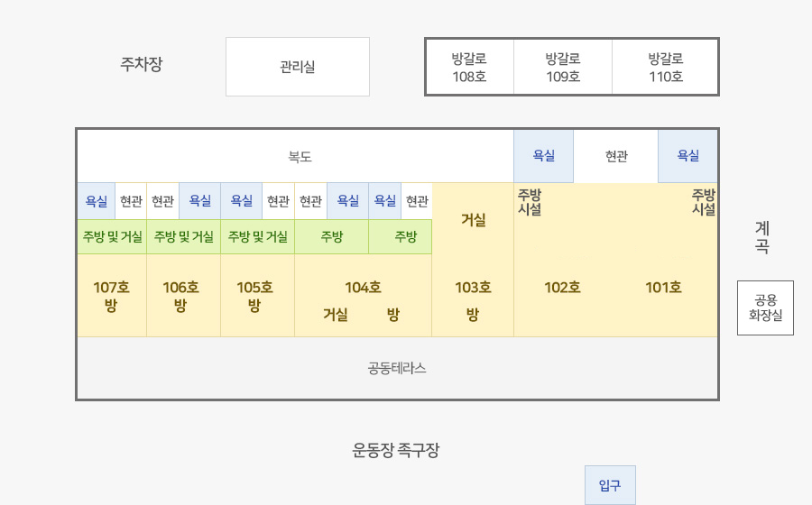This screenshot has height=505, width=812.
Task: Click the 거실 label above 103호
Action: (x=474, y=220)
